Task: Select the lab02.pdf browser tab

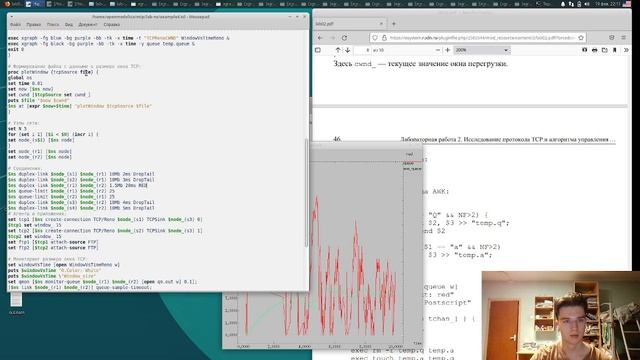Action: [x=349, y=24]
